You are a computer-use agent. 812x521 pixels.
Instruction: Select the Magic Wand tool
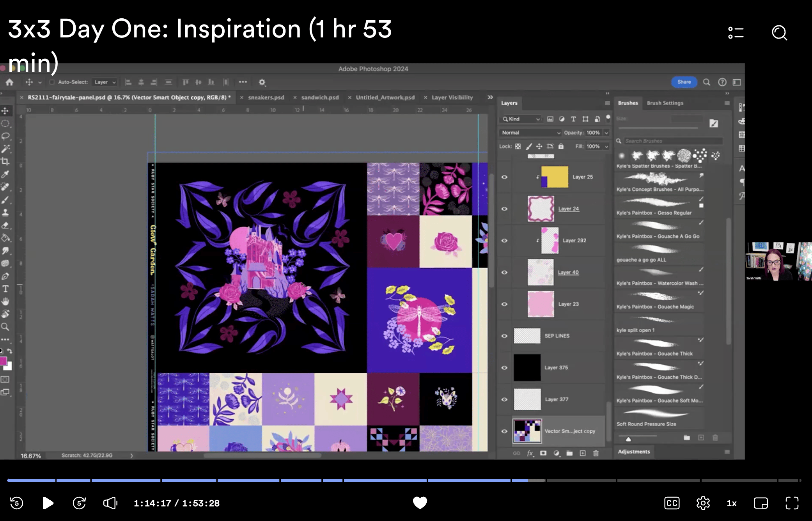pos(5,149)
